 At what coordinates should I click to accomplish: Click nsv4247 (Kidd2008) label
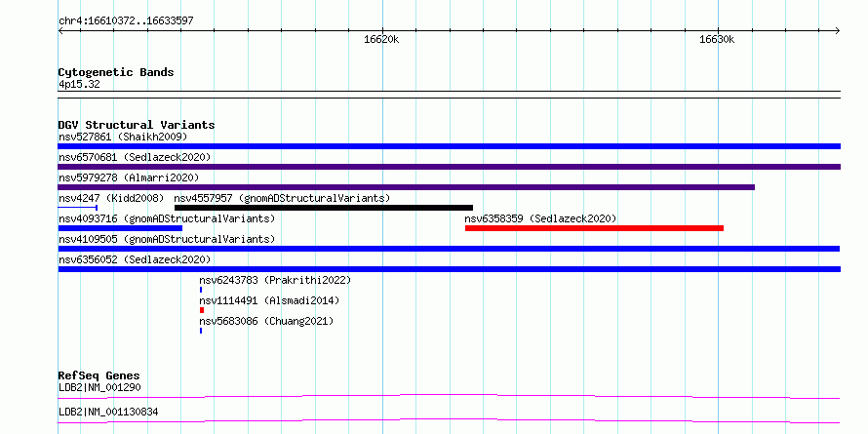(x=111, y=198)
